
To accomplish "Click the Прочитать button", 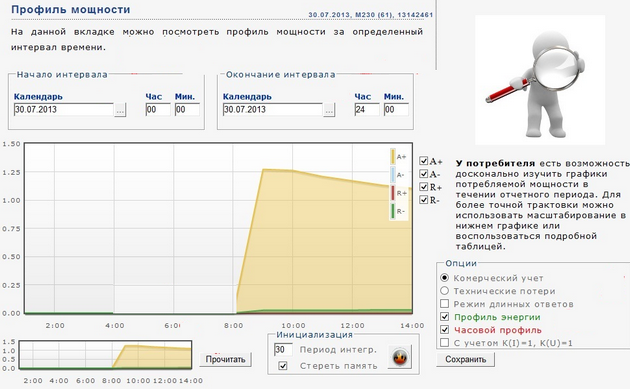I will tap(225, 359).
